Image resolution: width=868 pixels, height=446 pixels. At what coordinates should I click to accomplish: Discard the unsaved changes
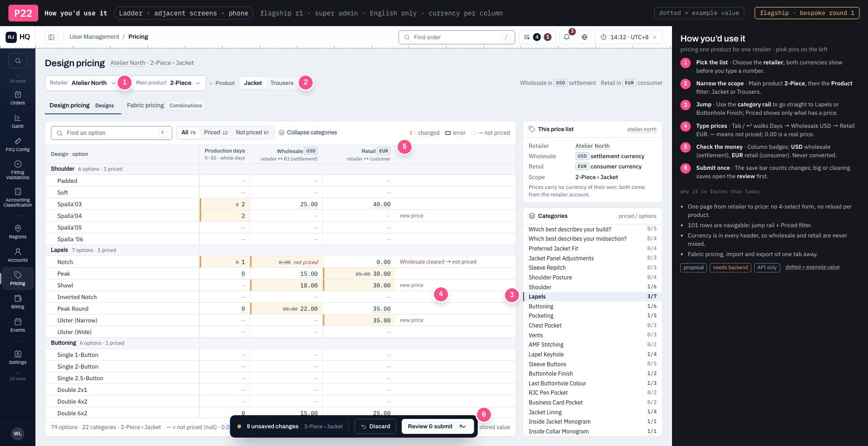(x=376, y=426)
